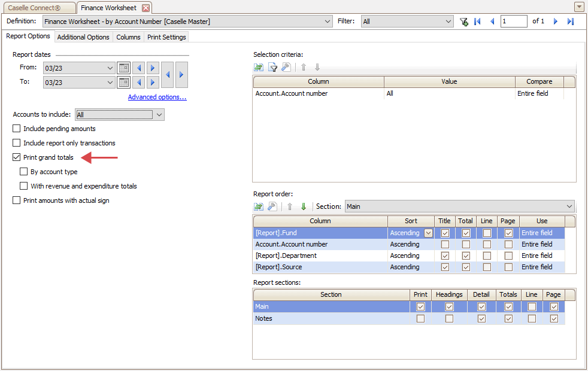Open the From date calendar picker
This screenshot has height=371, width=588.
tap(123, 68)
